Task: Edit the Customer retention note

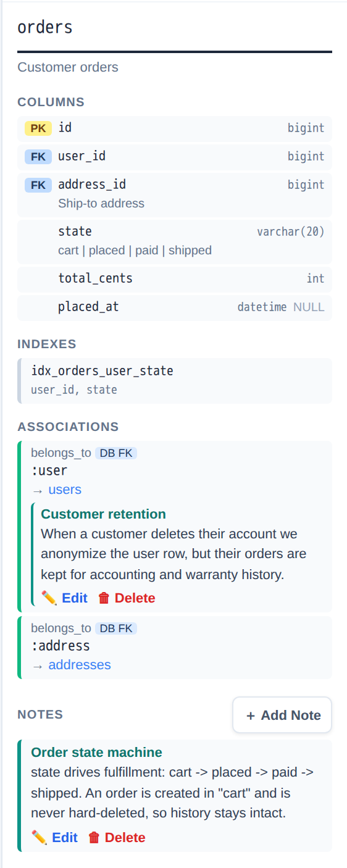Action: (x=64, y=598)
